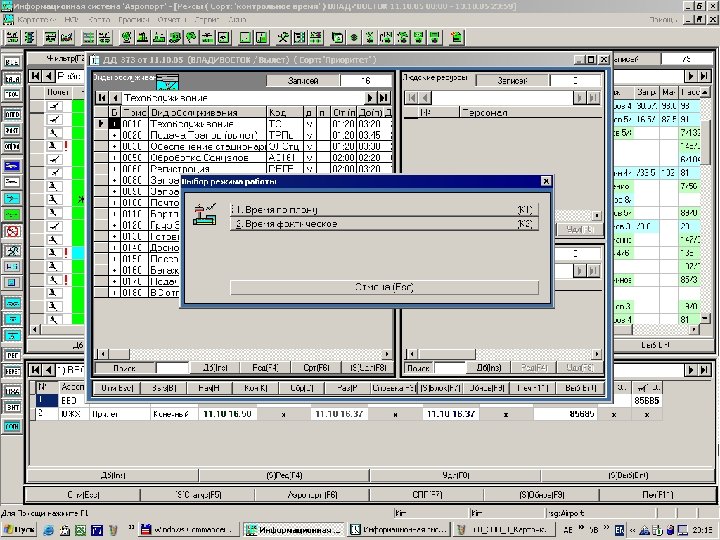Click Поиск button in service types panel

click(124, 368)
